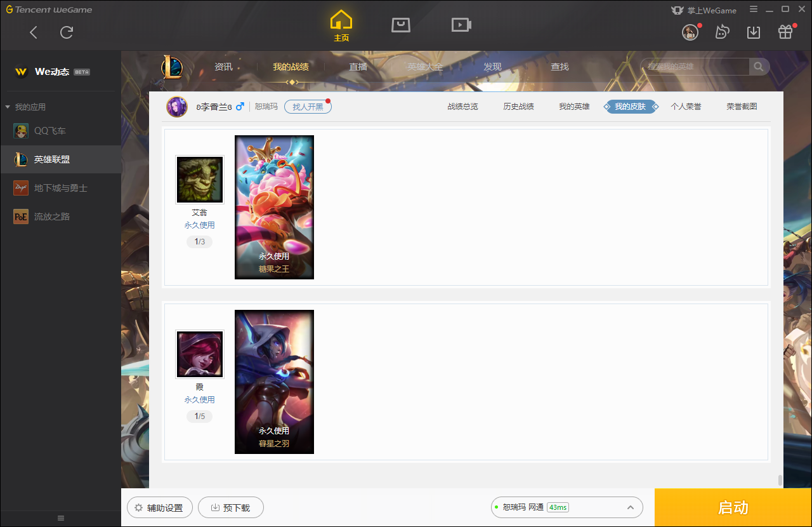Image resolution: width=812 pixels, height=527 pixels.
Task: Click the male gender icon
Action: pyautogui.click(x=240, y=107)
